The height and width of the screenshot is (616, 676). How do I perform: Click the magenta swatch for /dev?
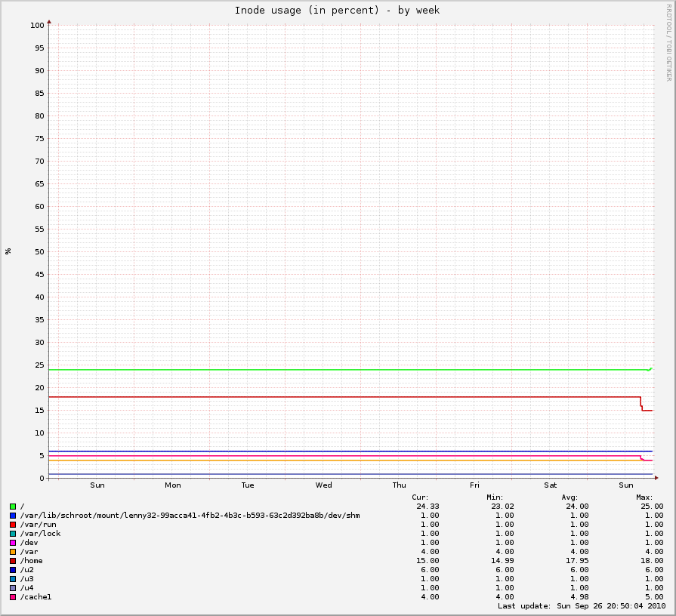(13, 543)
